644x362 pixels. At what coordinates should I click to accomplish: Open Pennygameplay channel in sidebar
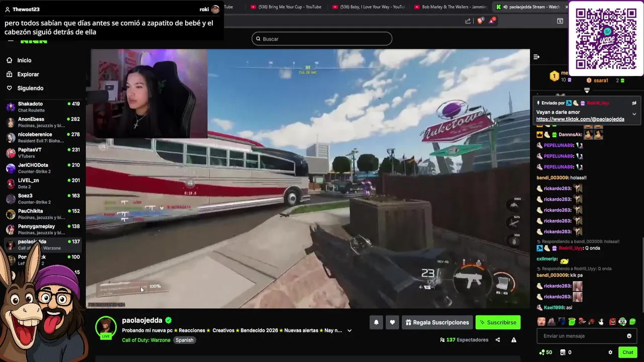click(x=43, y=229)
